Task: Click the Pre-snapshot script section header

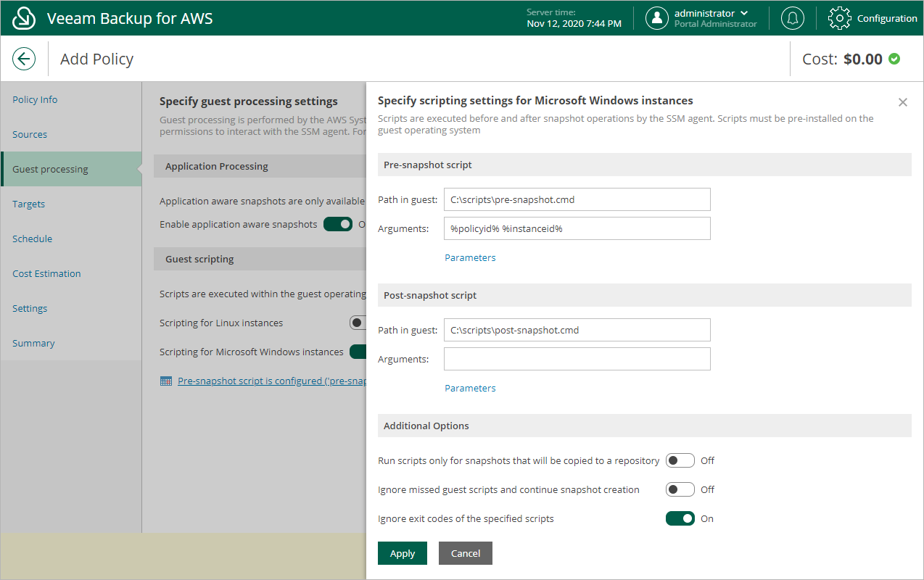Action: 645,165
